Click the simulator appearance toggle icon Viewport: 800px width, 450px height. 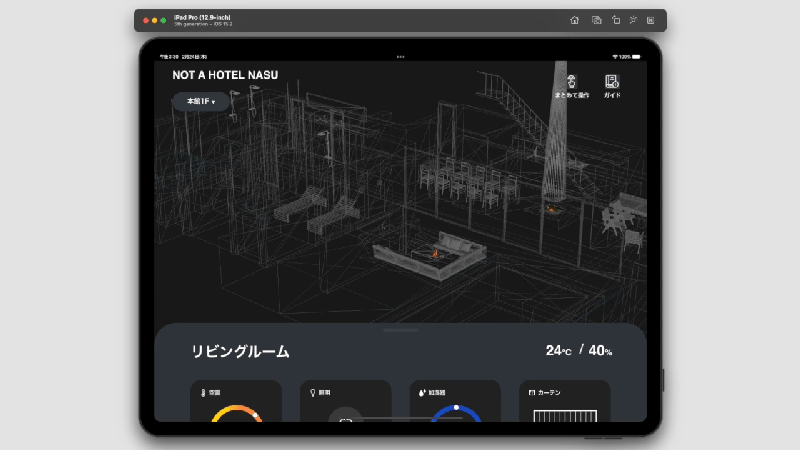(x=633, y=20)
